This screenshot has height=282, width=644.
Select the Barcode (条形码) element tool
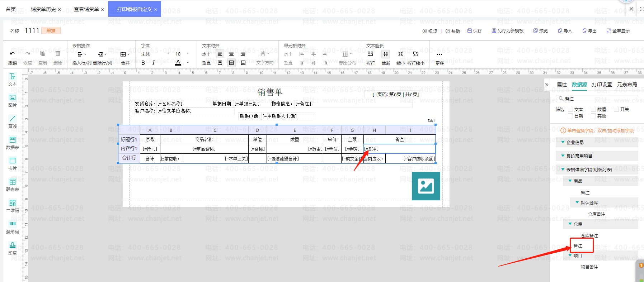(x=13, y=227)
